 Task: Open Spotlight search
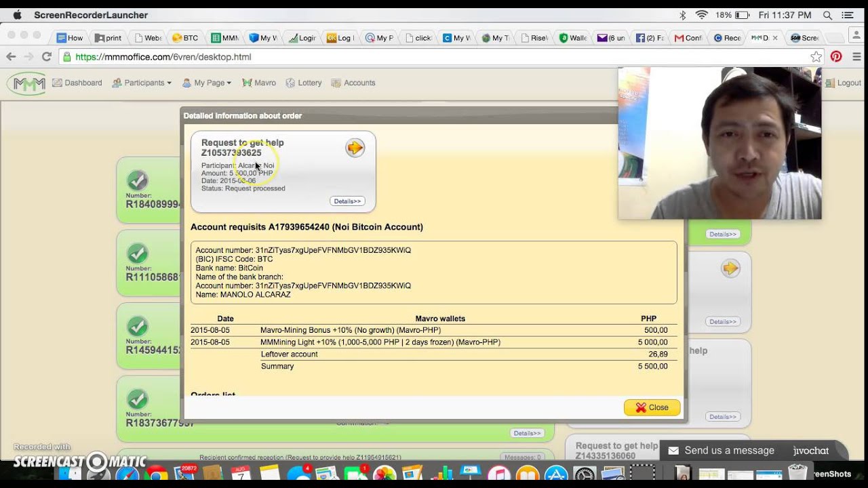pyautogui.click(x=827, y=15)
